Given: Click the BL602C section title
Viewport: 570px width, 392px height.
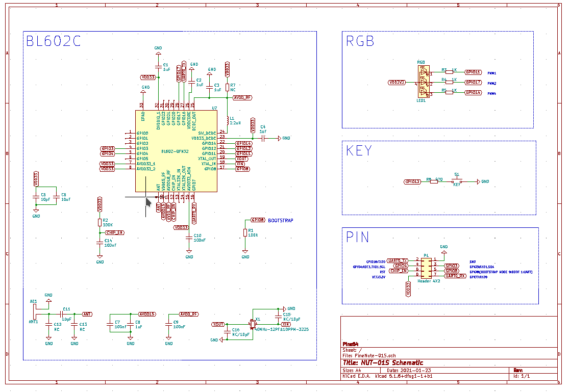Looking at the screenshot, I should click(x=54, y=41).
